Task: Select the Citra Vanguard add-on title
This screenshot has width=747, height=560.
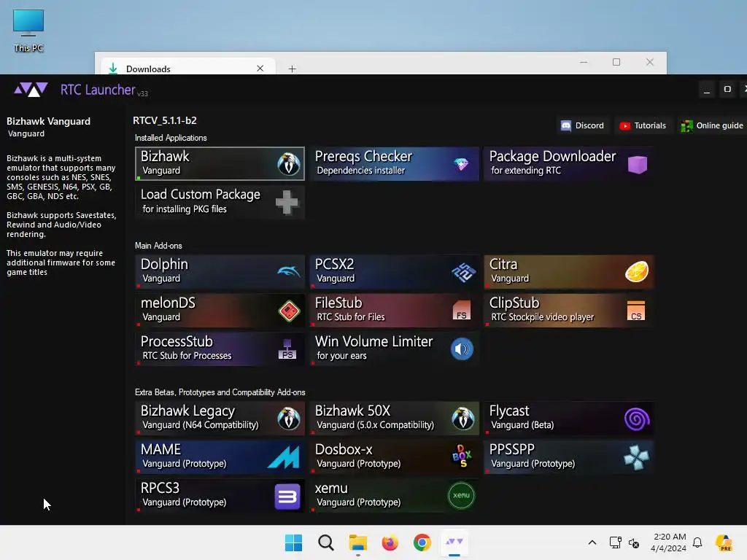Action: tap(503, 264)
